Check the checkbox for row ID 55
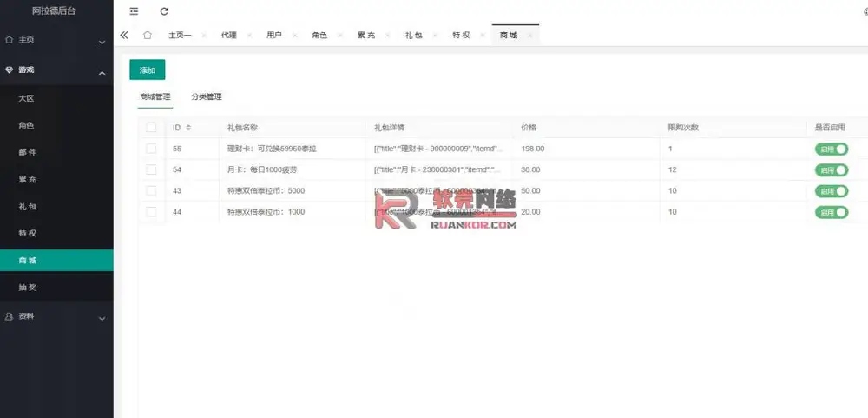The image size is (868, 418). [151, 149]
